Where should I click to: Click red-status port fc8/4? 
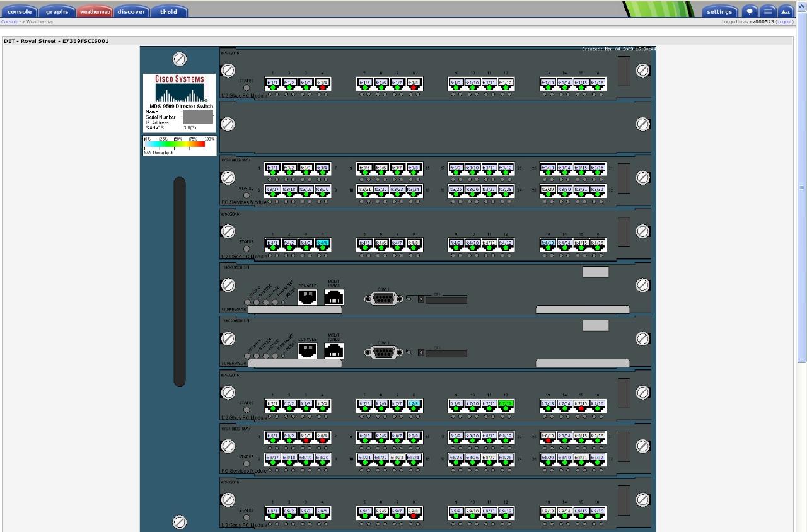322,437
